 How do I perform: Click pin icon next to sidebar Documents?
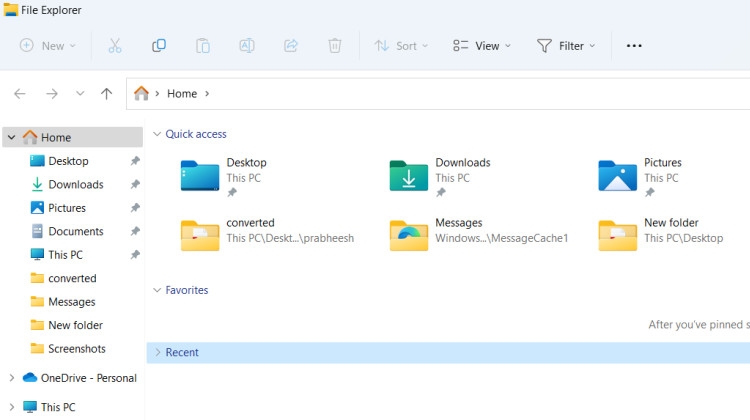(x=135, y=231)
